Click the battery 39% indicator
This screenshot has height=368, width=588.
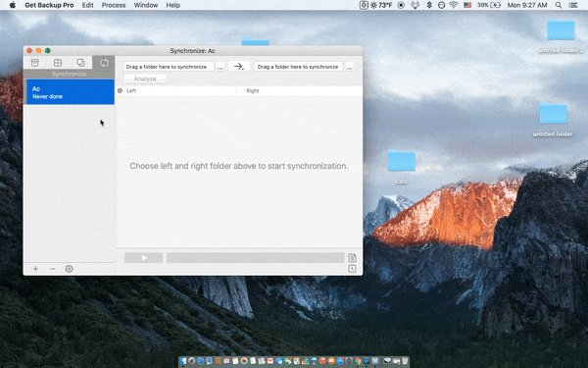(489, 5)
